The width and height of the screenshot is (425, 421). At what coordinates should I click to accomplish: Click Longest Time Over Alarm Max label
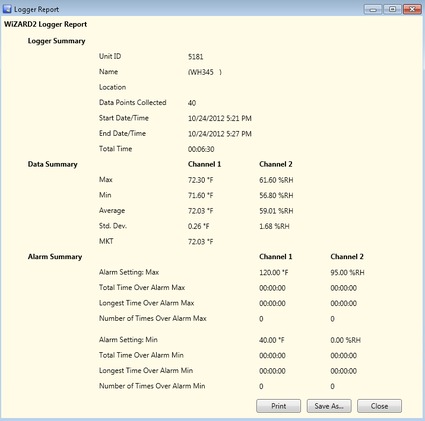(146, 303)
